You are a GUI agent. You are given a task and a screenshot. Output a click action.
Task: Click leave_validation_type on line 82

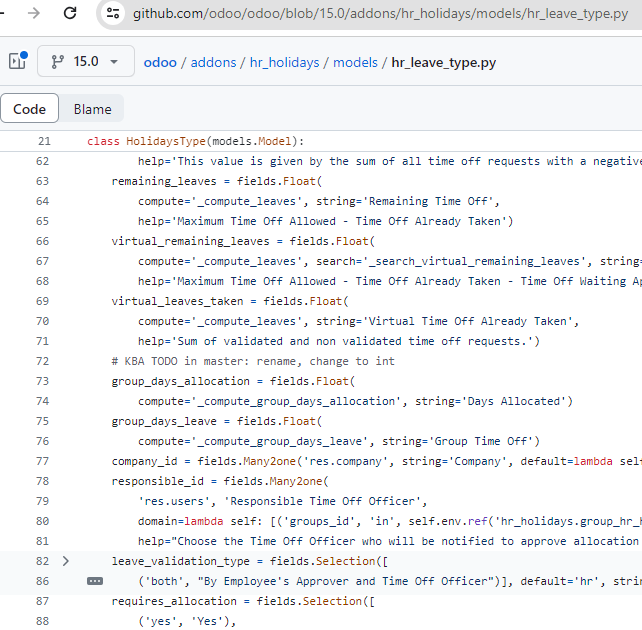(181, 561)
